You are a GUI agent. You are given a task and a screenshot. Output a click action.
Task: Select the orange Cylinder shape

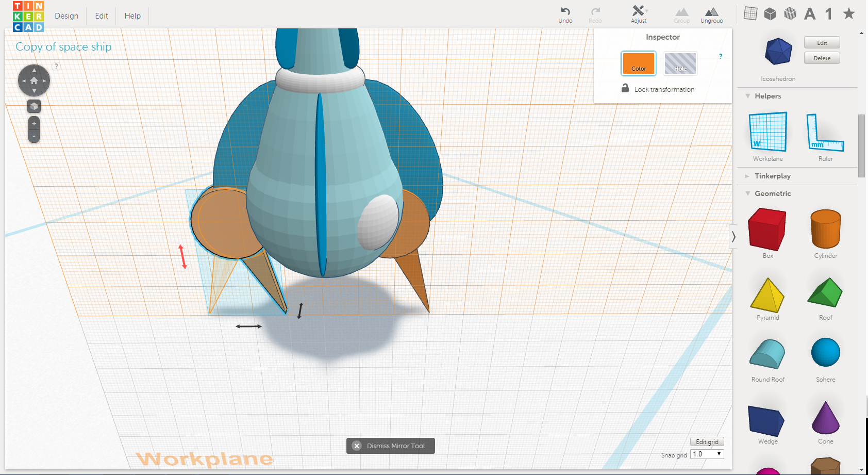coord(826,229)
